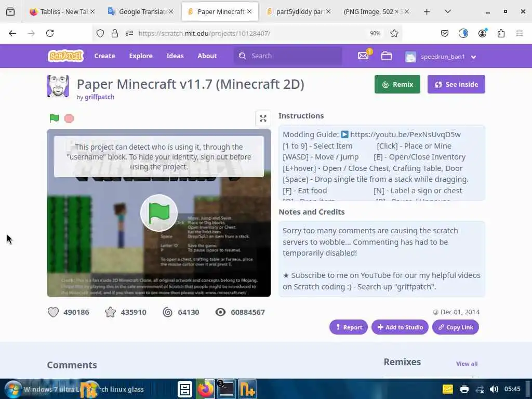Image resolution: width=532 pixels, height=399 pixels.
Task: Switch to PNG Image tab
Action: [x=377, y=12]
